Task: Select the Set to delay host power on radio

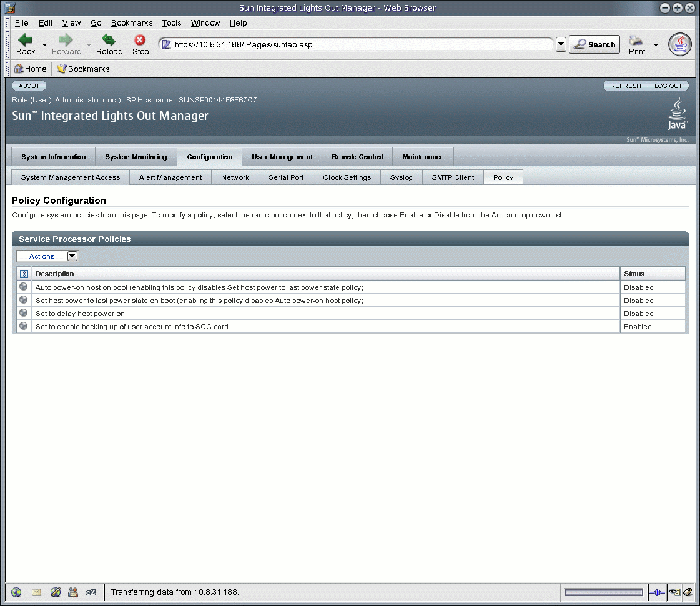Action: tap(24, 312)
